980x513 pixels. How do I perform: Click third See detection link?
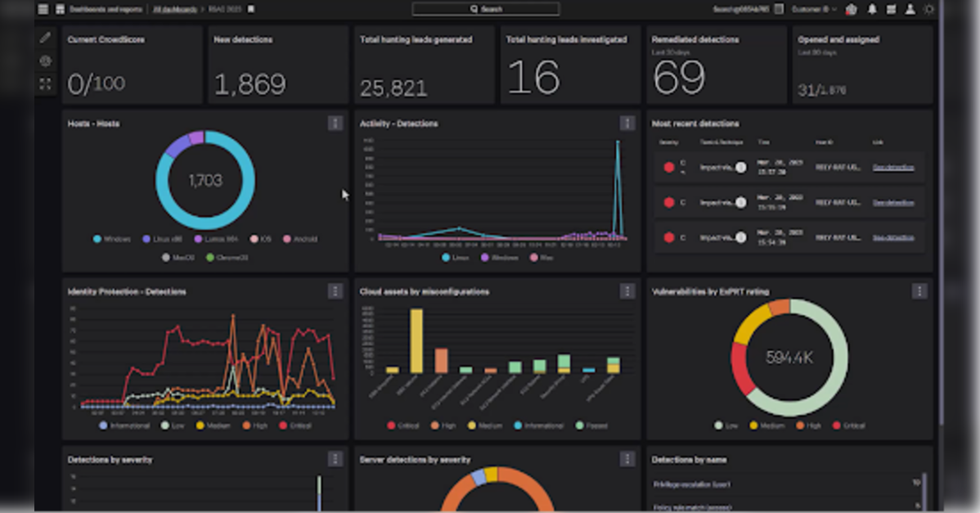(893, 237)
